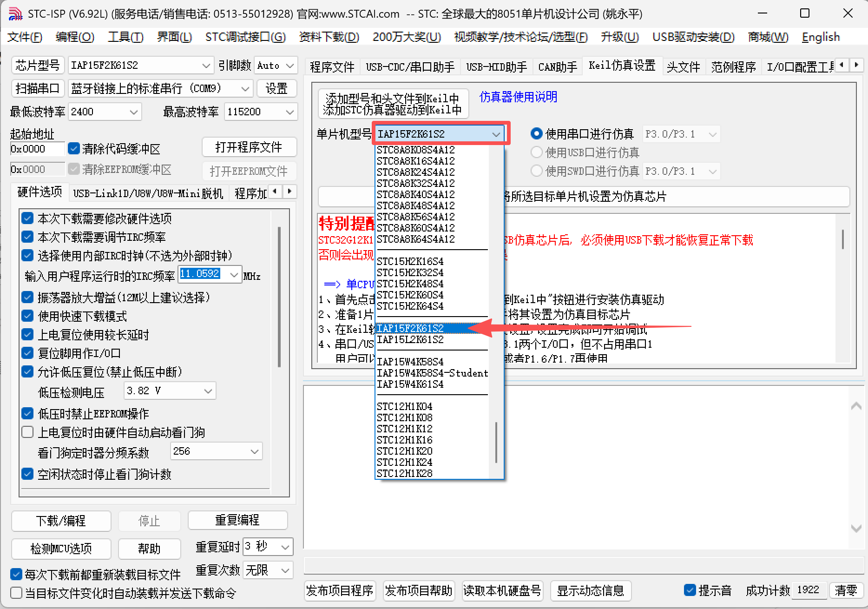Click the 下载/编程 button
The width and height of the screenshot is (868, 609).
(61, 521)
